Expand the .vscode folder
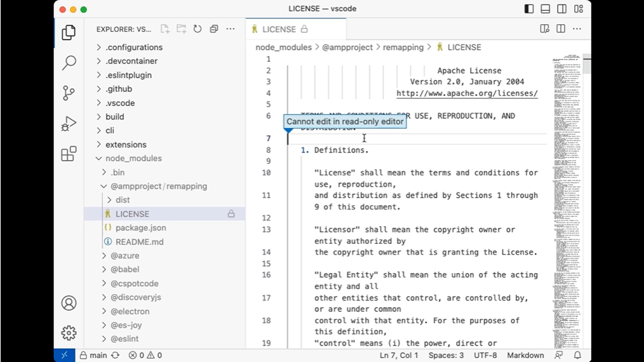 (x=164, y=103)
